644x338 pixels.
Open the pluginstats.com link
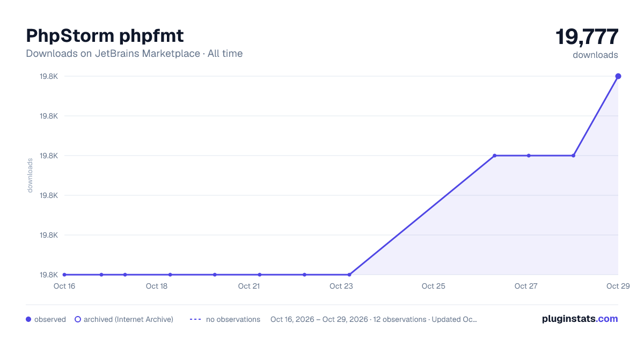click(x=580, y=319)
